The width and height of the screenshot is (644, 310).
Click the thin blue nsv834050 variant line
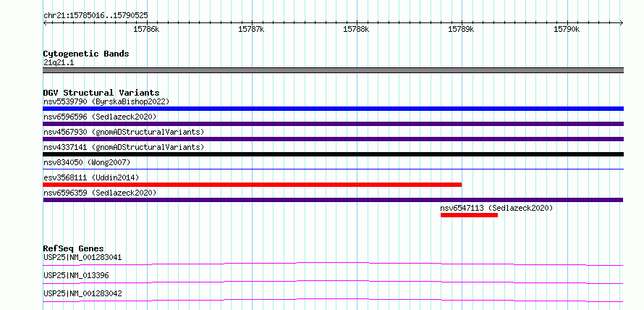tap(333, 169)
